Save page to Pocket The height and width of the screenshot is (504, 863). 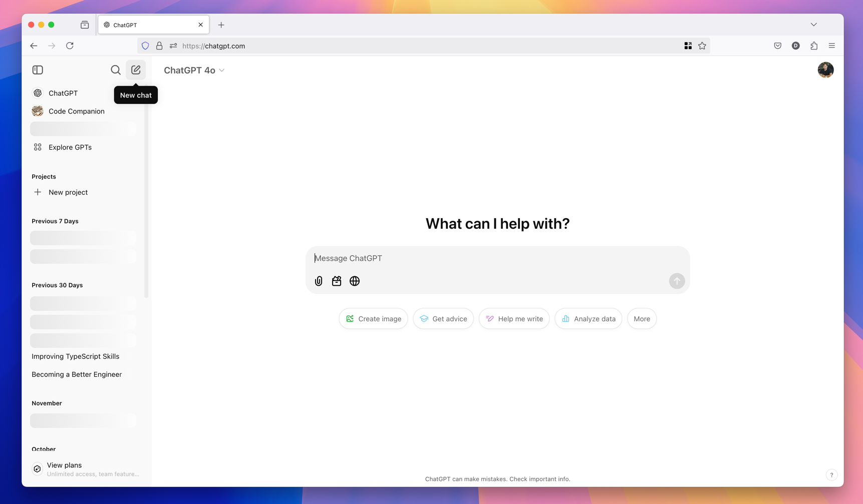click(777, 46)
